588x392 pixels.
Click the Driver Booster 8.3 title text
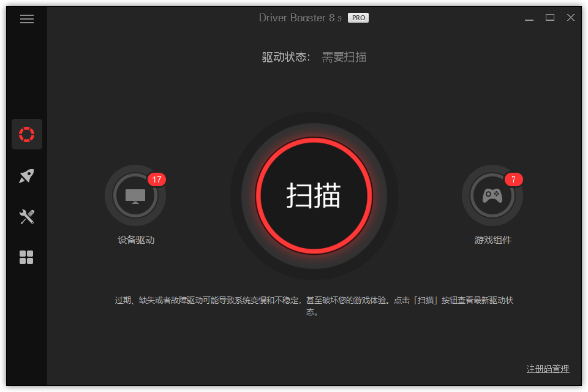300,18
